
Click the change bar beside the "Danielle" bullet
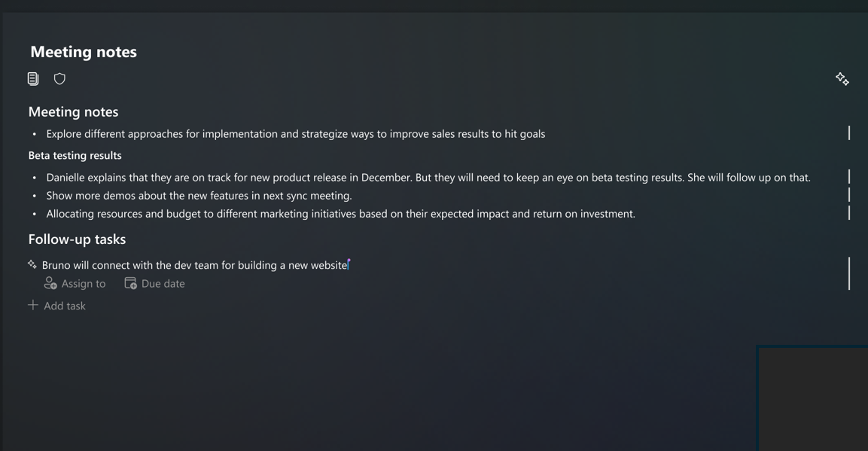[849, 176]
